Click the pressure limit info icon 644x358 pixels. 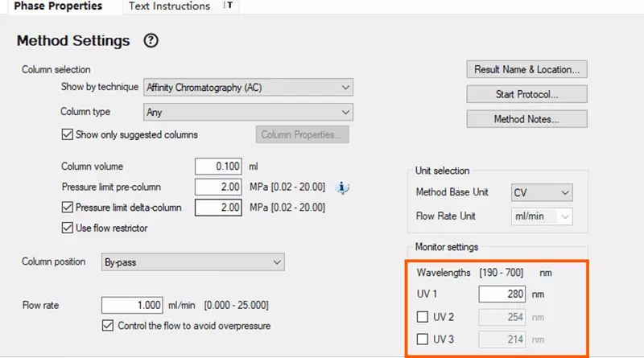pyautogui.click(x=343, y=187)
